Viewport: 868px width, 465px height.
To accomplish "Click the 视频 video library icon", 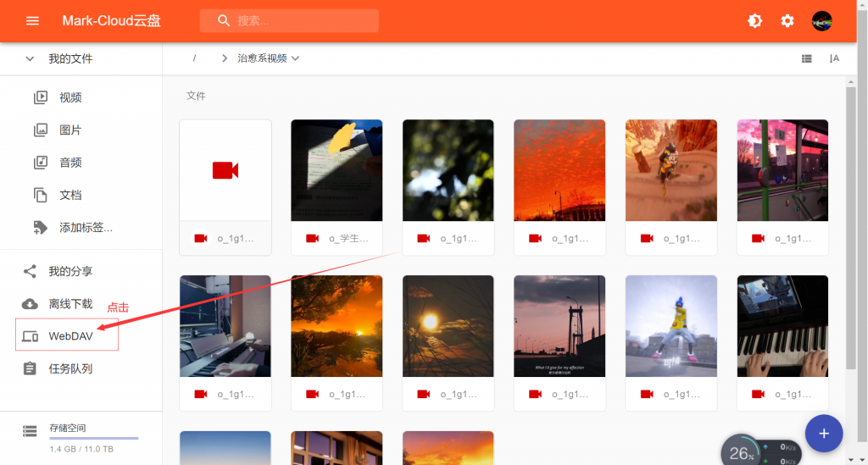I will [41, 97].
